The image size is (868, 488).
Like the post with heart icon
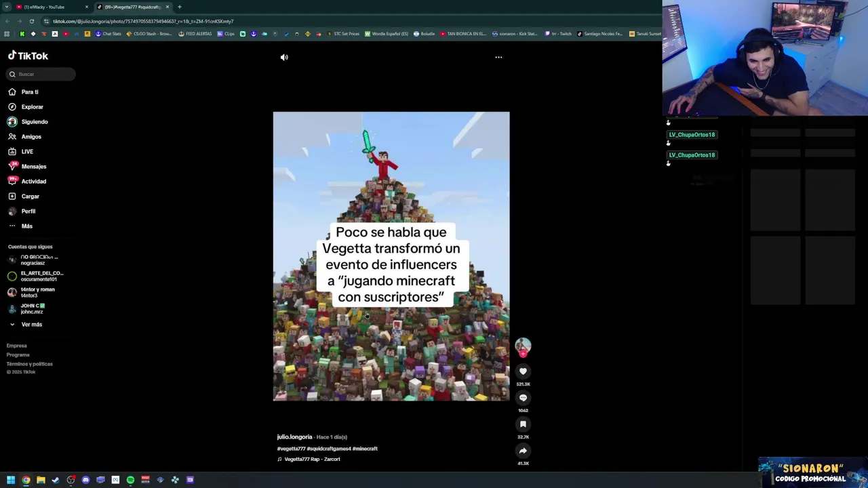523,371
